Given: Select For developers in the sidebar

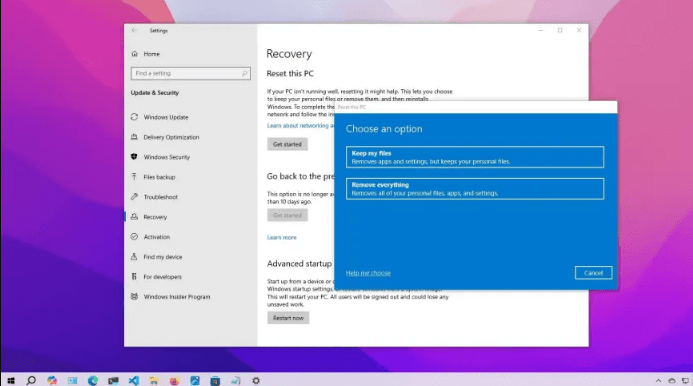Looking at the screenshot, I should tap(190, 276).
